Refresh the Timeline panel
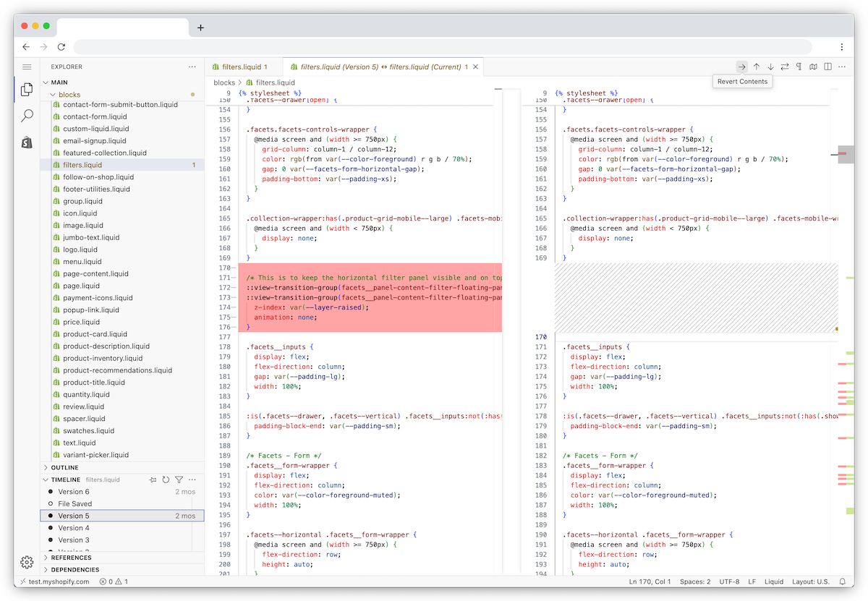This screenshot has width=868, height=601. [x=166, y=479]
